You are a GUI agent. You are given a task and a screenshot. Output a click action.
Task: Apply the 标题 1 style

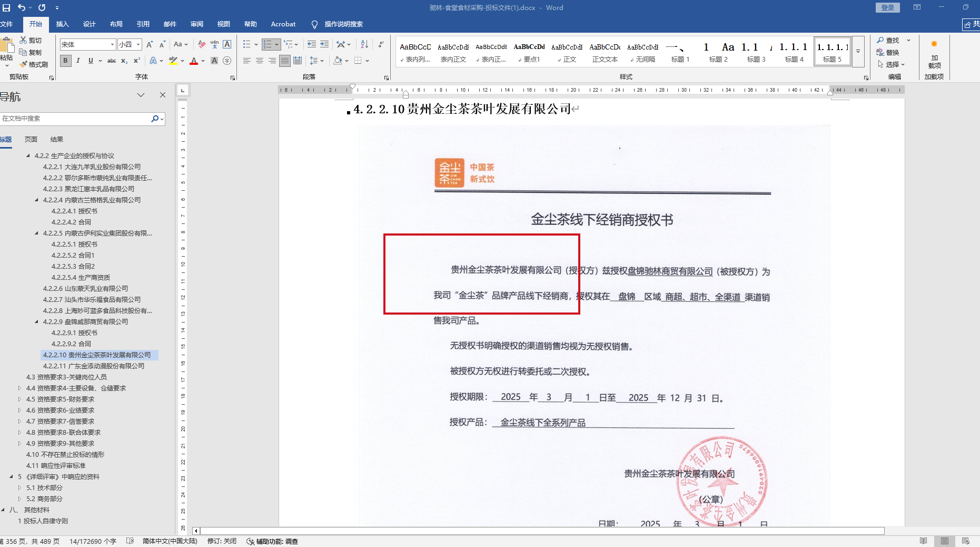680,52
